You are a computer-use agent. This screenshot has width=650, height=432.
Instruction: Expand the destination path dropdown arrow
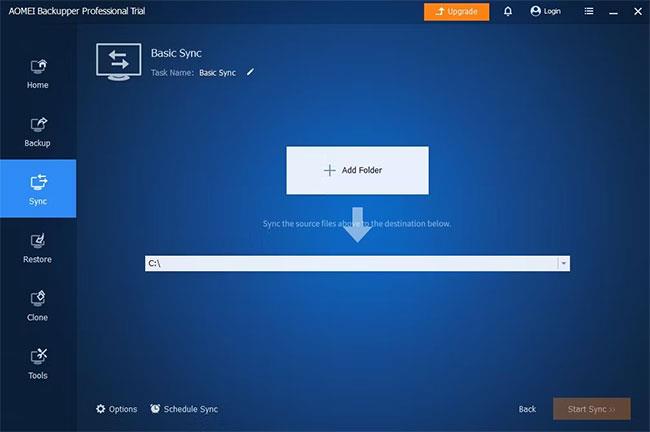pyautogui.click(x=563, y=263)
